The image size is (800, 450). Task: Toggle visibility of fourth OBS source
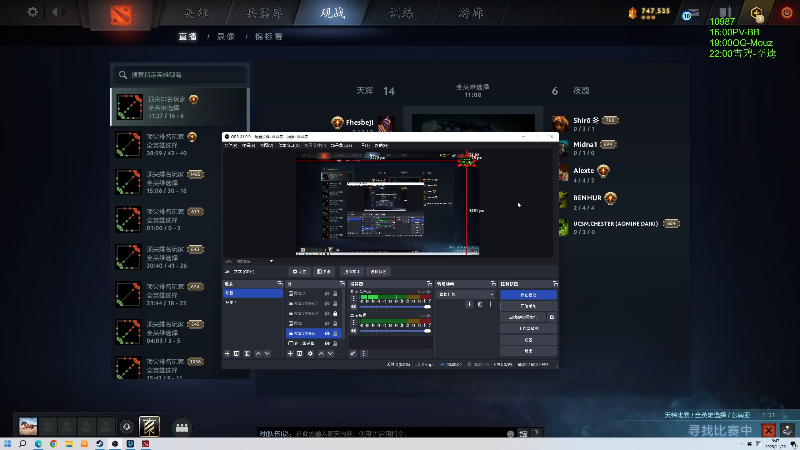pyautogui.click(x=328, y=323)
